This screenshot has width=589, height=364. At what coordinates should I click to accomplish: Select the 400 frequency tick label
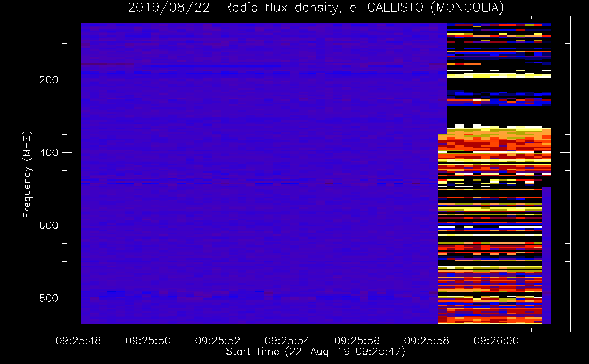49,153
